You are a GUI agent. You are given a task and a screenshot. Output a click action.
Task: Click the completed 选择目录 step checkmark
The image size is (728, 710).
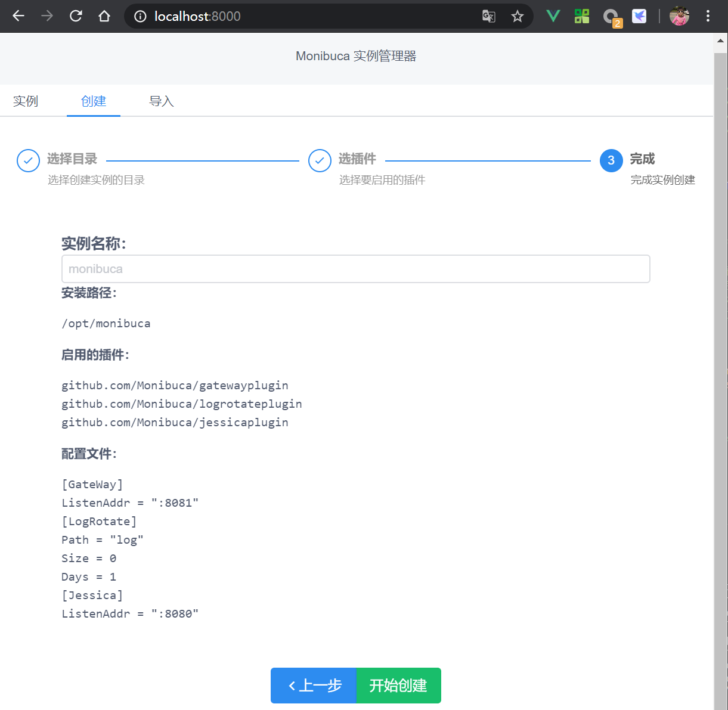28,160
